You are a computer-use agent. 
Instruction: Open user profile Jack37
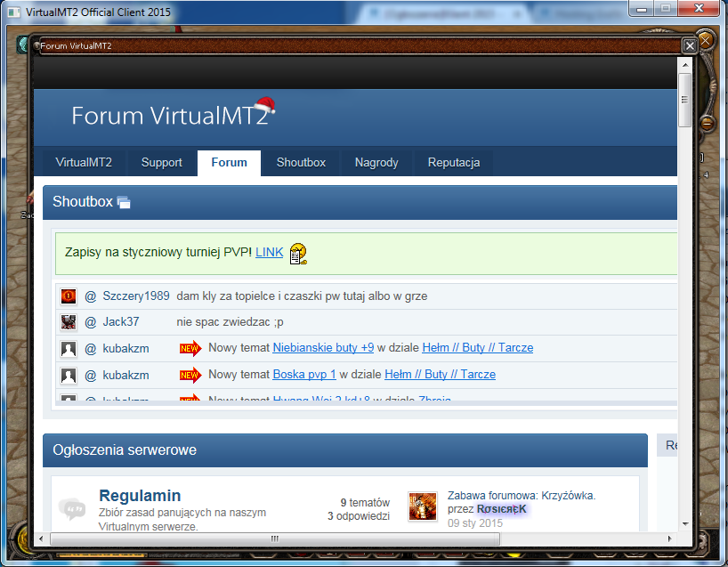[x=121, y=322]
